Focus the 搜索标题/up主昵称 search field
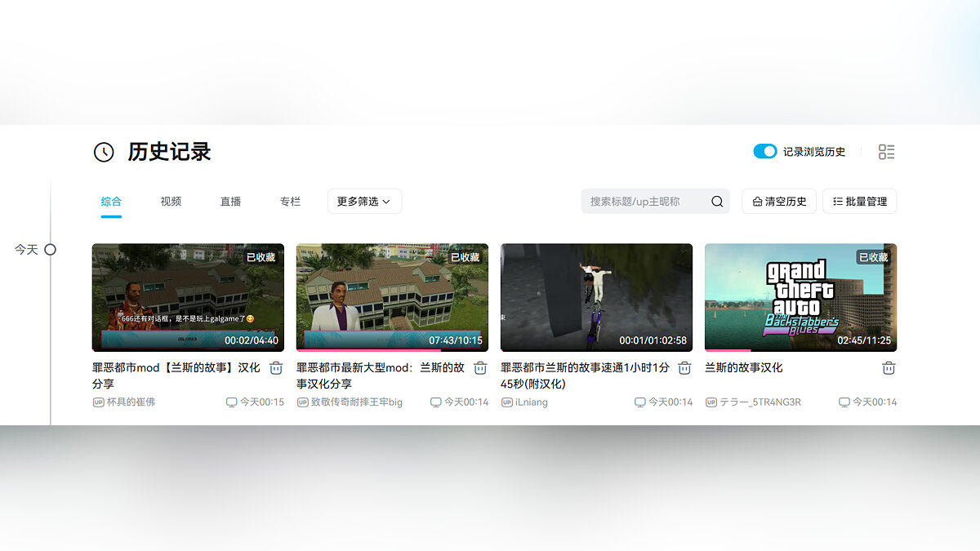980x551 pixels. pos(645,202)
